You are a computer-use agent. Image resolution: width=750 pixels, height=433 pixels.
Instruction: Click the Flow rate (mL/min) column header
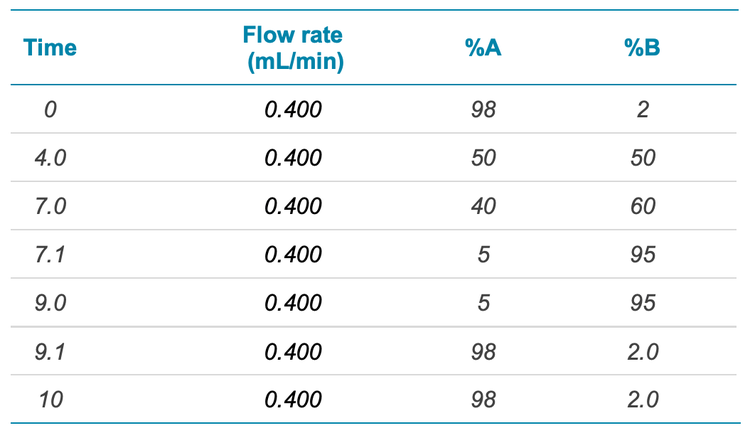(x=293, y=48)
